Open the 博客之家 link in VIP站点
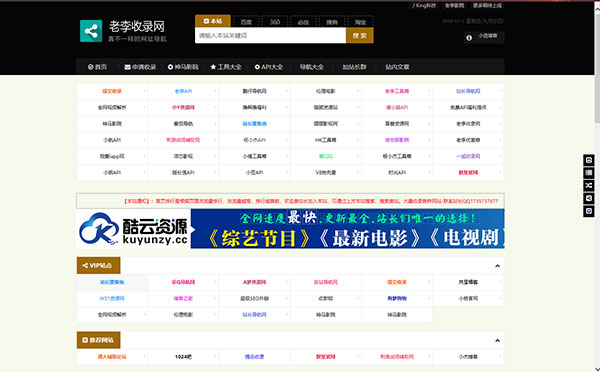 (183, 299)
